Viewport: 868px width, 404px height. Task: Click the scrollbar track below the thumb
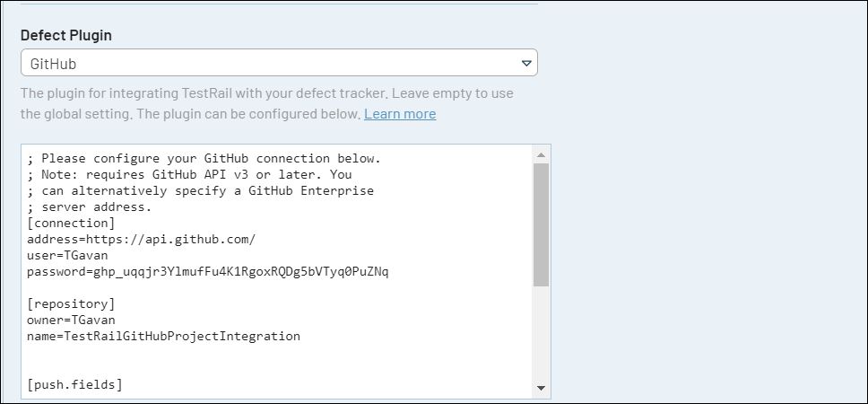[x=541, y=332]
